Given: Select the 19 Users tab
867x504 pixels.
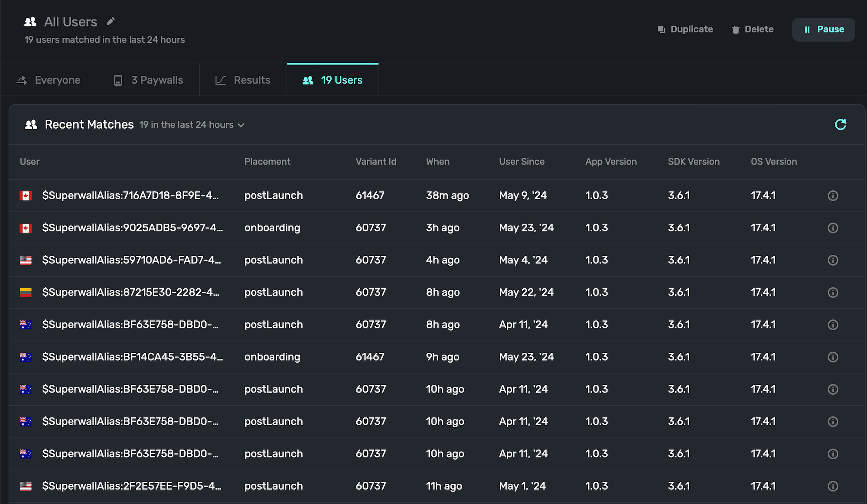Looking at the screenshot, I should pos(332,80).
